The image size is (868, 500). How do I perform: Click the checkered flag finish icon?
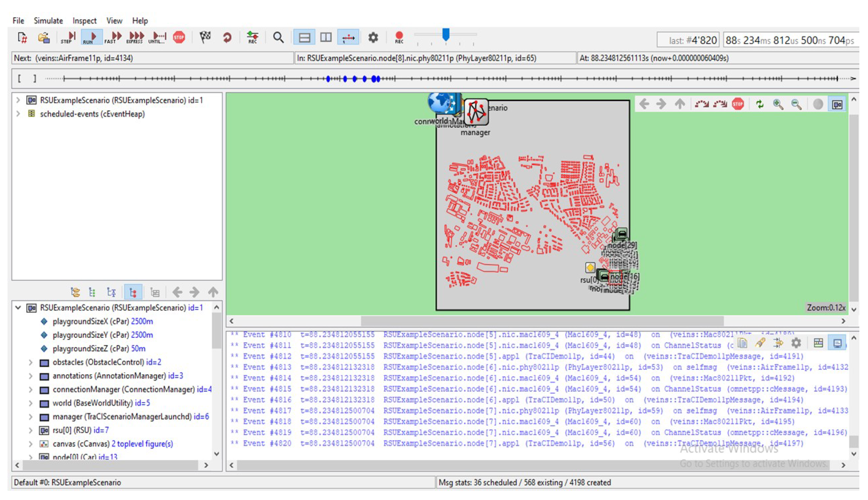click(205, 37)
